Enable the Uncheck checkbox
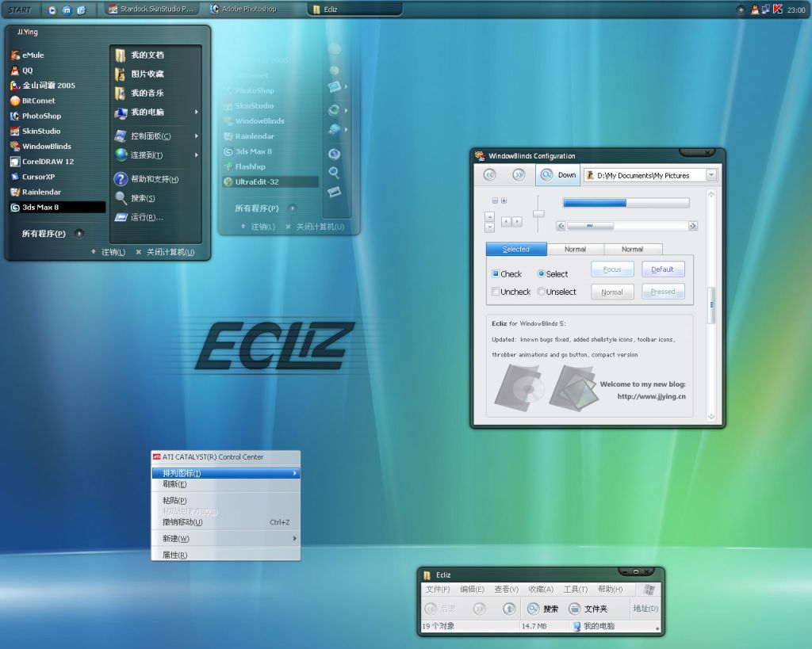Viewport: 812px width, 649px height. click(496, 292)
